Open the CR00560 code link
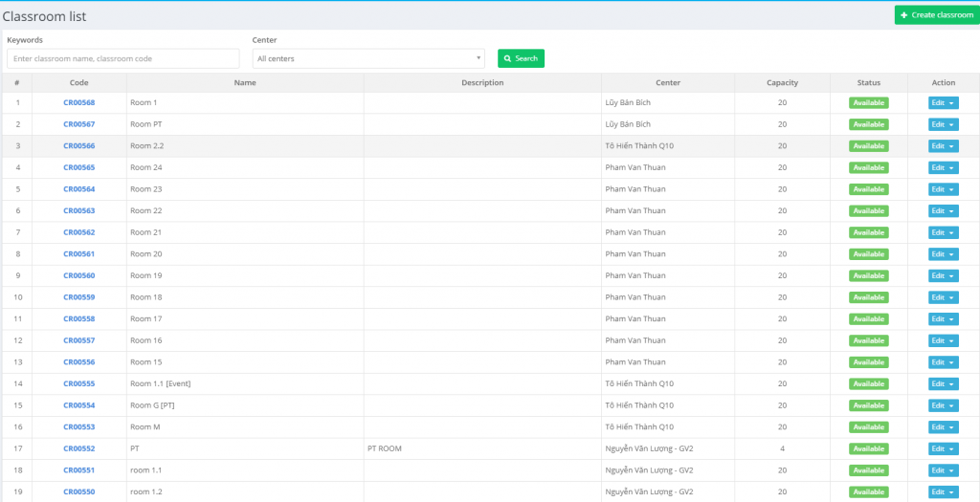Screen dimensions: 980x502 pos(78,275)
